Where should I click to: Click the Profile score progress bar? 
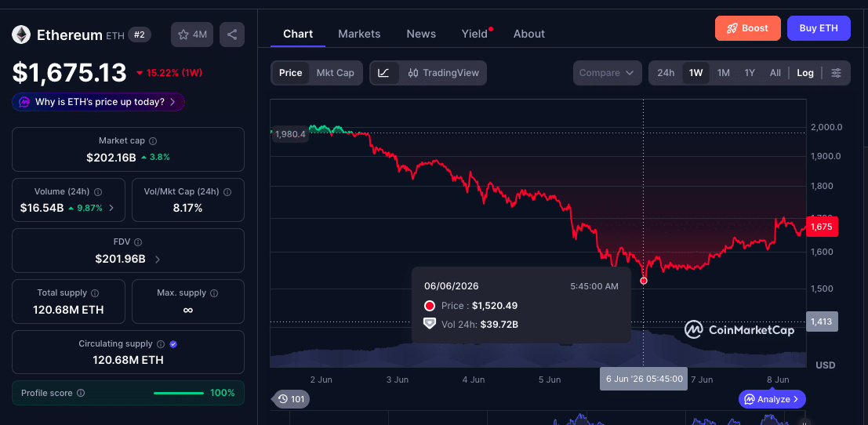pos(179,393)
